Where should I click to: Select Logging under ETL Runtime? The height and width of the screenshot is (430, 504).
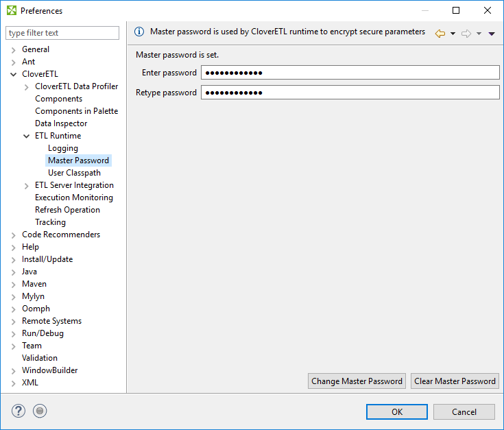pos(63,148)
